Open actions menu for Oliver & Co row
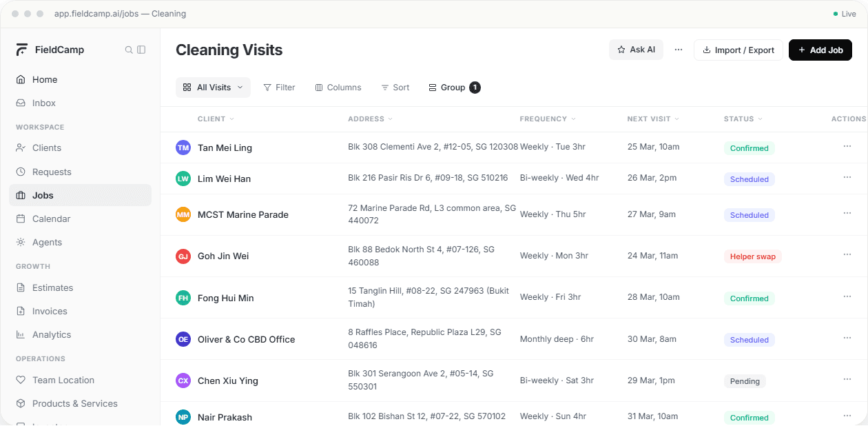Screen dimensions: 868x426 pyautogui.click(x=847, y=338)
